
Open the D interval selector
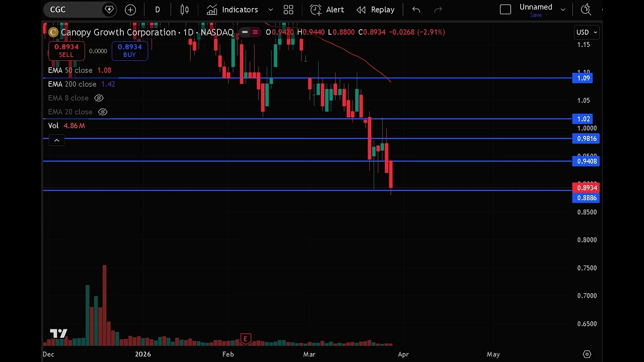[x=157, y=10]
